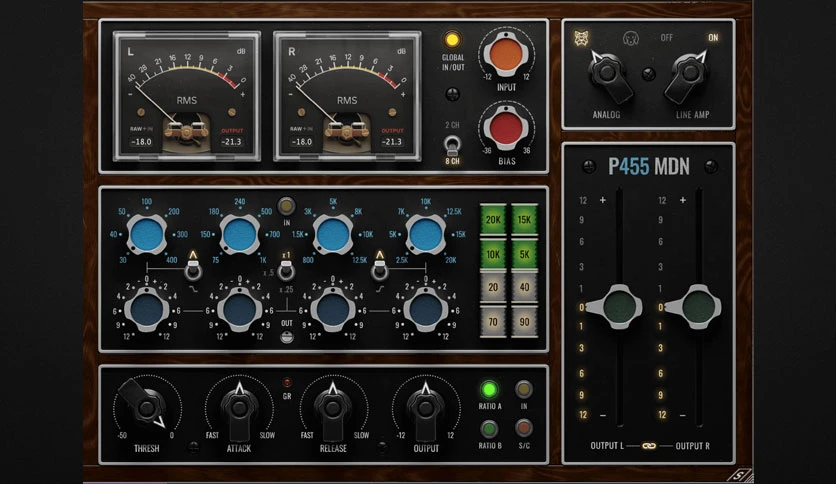Image resolution: width=836 pixels, height=484 pixels.
Task: Flip the high band shelf switch
Action: [x=380, y=270]
